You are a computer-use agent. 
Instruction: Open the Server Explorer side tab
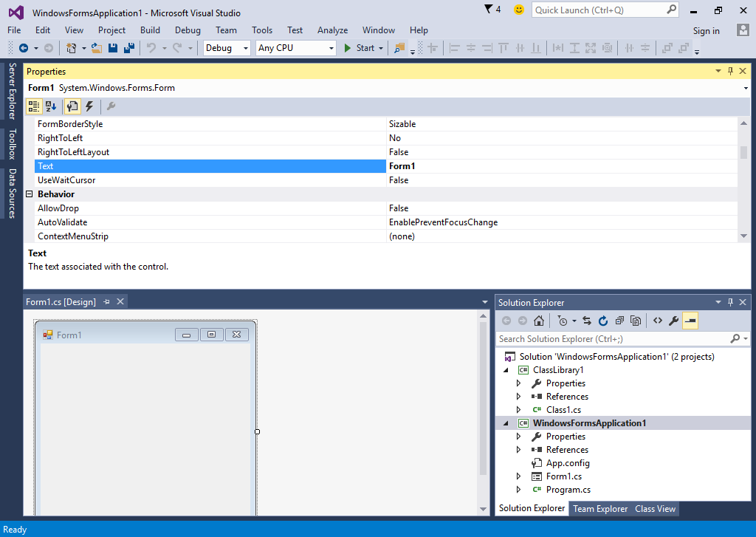click(12, 91)
